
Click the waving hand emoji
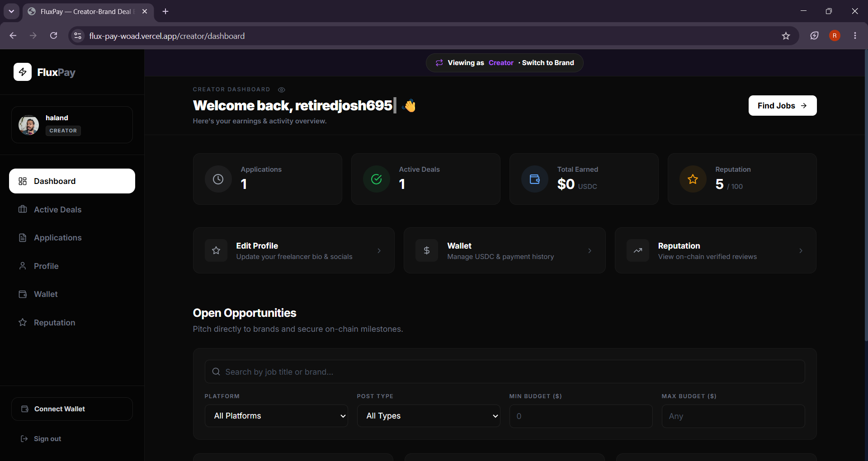pyautogui.click(x=410, y=106)
